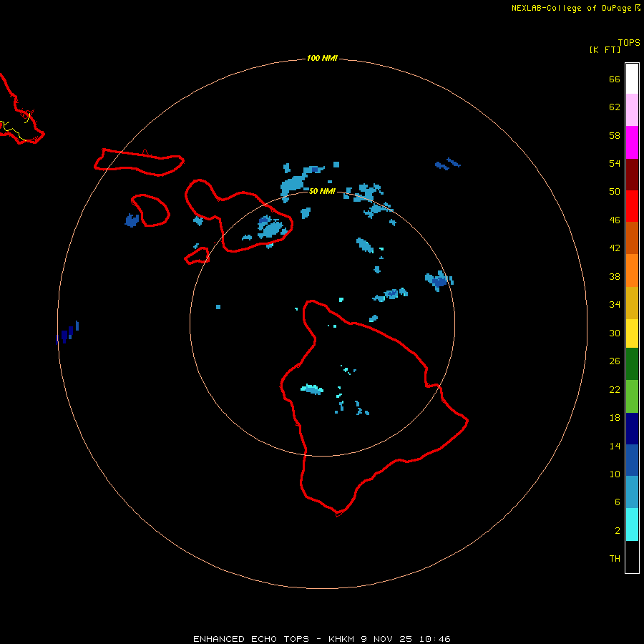Click the black TH threshold swatch

coord(632,557)
